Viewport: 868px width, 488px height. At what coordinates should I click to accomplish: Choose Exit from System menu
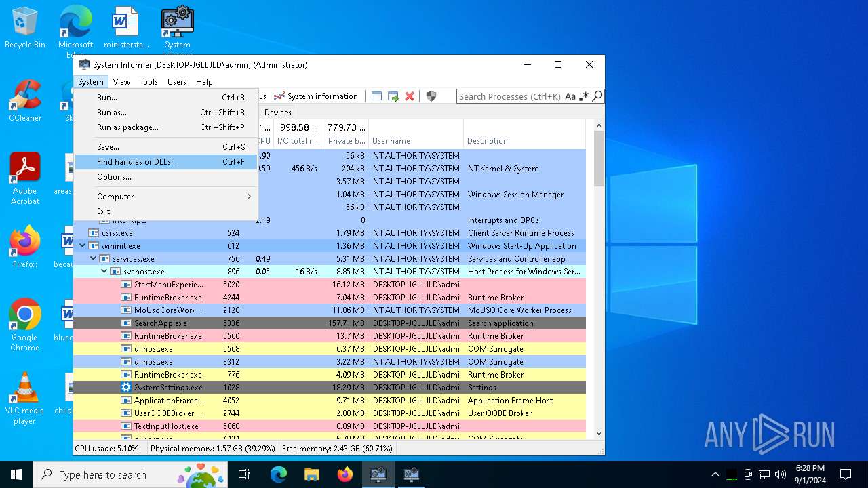click(x=166, y=211)
